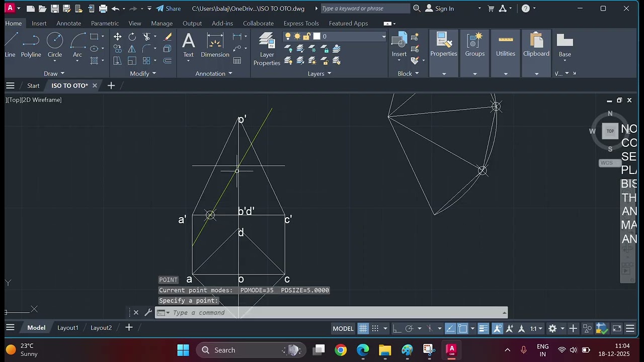Click the Share button
Screen dimensions: 644x362
click(168, 9)
